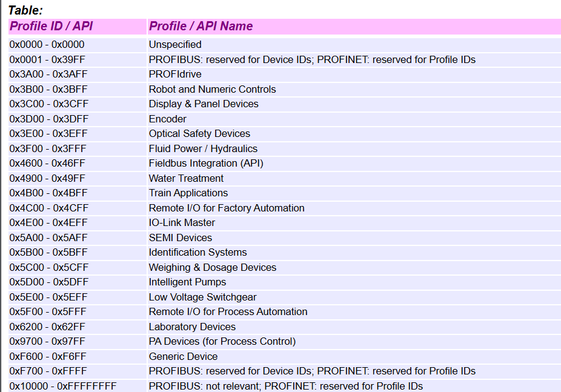Click the ID range 0x4900 - 0x49FF

pyautogui.click(x=47, y=178)
